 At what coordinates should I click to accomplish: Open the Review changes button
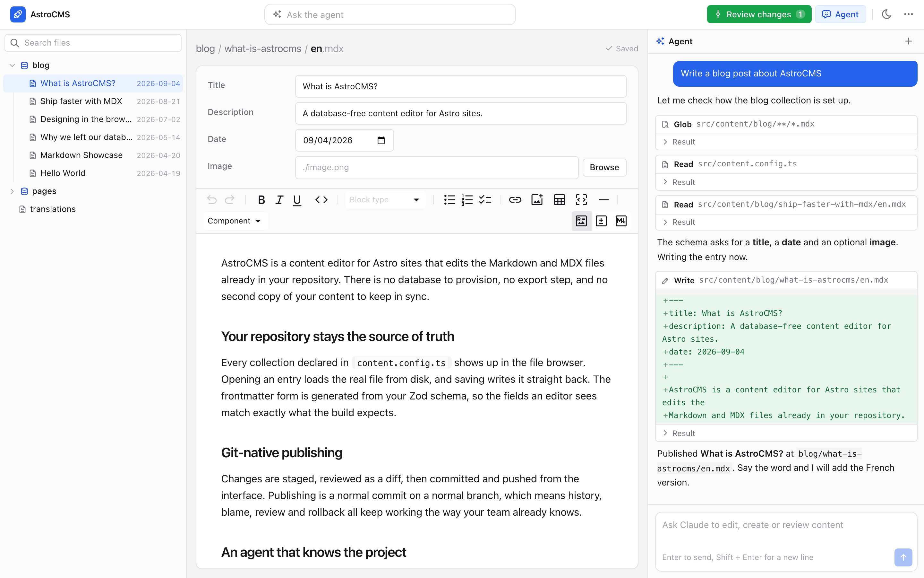tap(759, 14)
